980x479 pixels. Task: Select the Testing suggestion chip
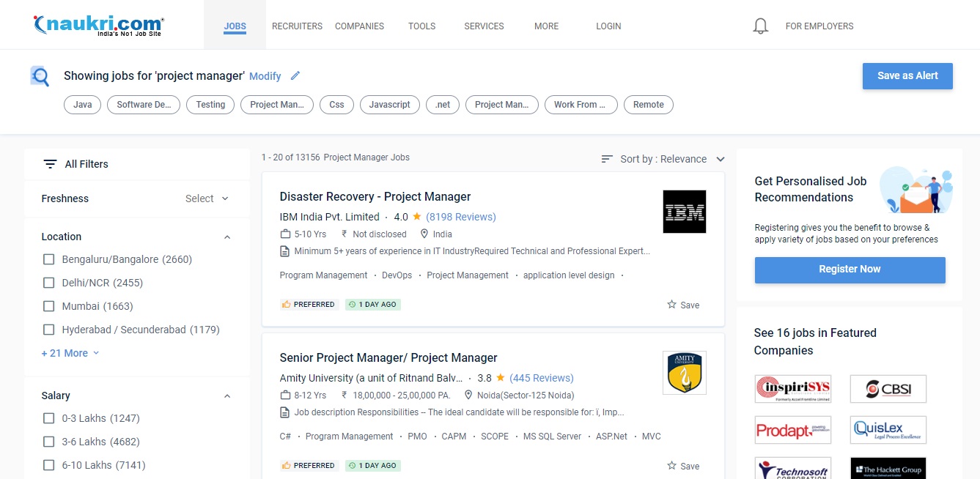click(x=210, y=105)
